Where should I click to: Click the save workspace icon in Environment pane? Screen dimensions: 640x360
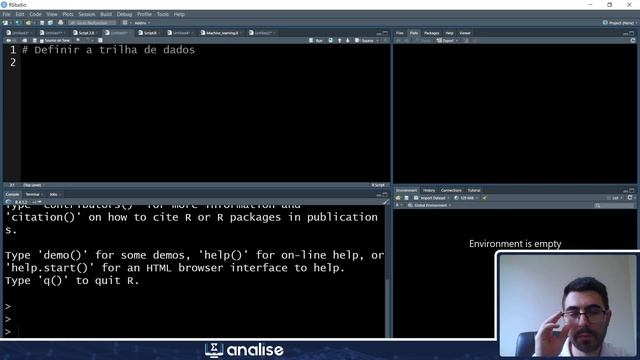[x=406, y=198]
